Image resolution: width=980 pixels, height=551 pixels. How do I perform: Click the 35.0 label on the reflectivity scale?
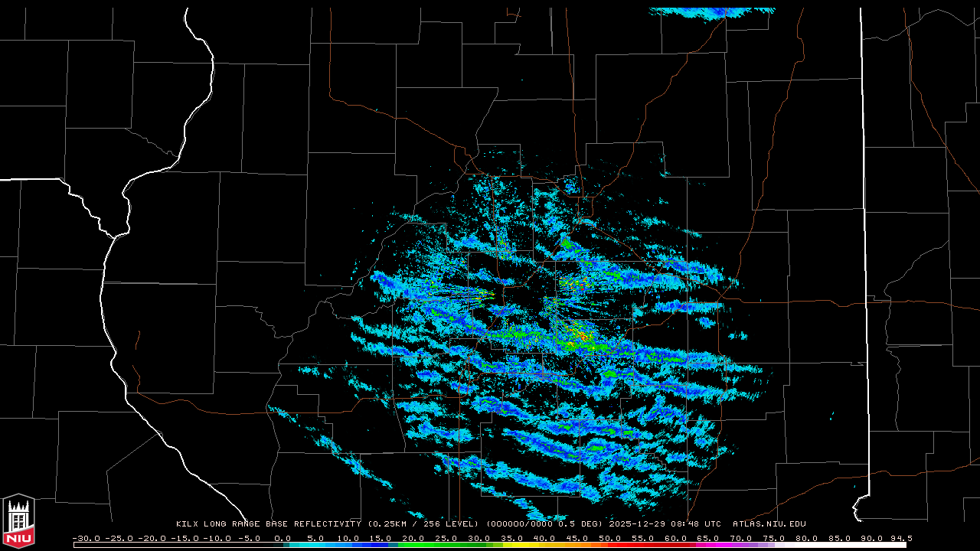(513, 538)
